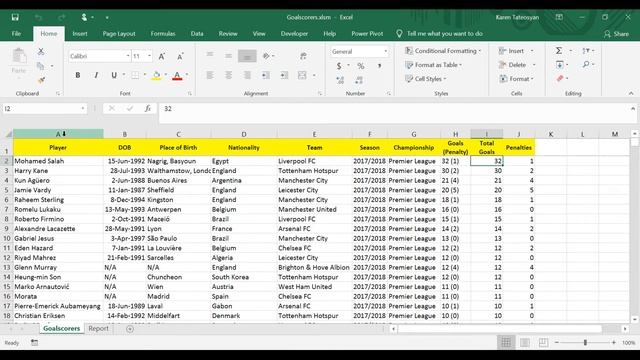Open the font name Calibri dropdown
The width and height of the screenshot is (640, 360).
pyautogui.click(x=128, y=56)
